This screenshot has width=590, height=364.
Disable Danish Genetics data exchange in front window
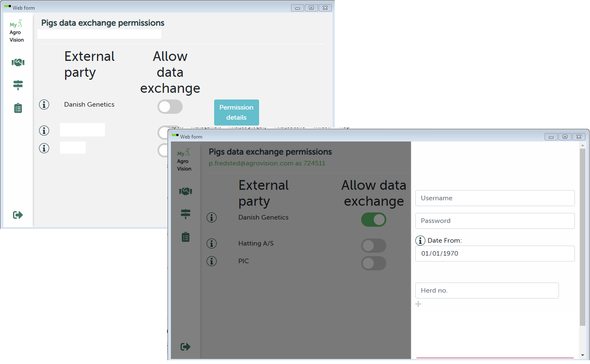click(374, 220)
